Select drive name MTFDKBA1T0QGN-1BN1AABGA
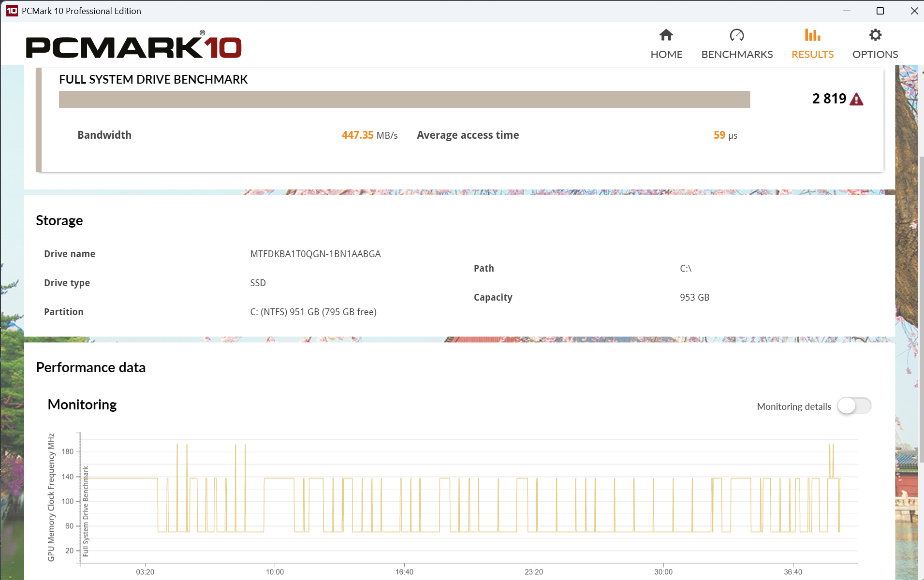 [x=315, y=254]
